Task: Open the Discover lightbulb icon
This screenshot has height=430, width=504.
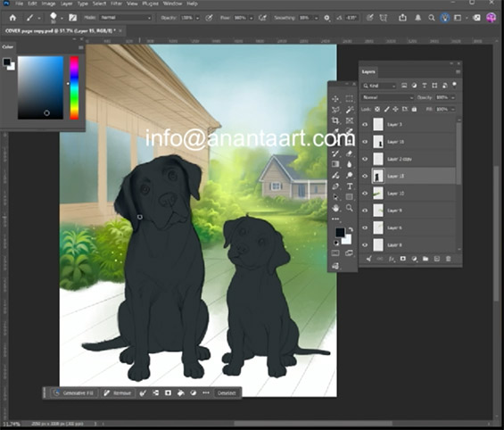Action: pos(444,18)
